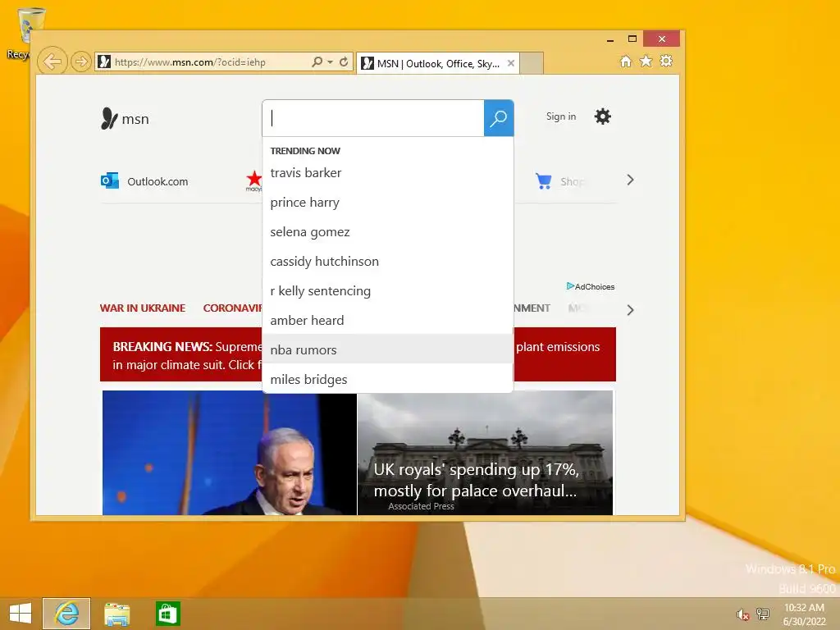The image size is (840, 630).
Task: Click inside the MSN search box
Action: [x=373, y=118]
